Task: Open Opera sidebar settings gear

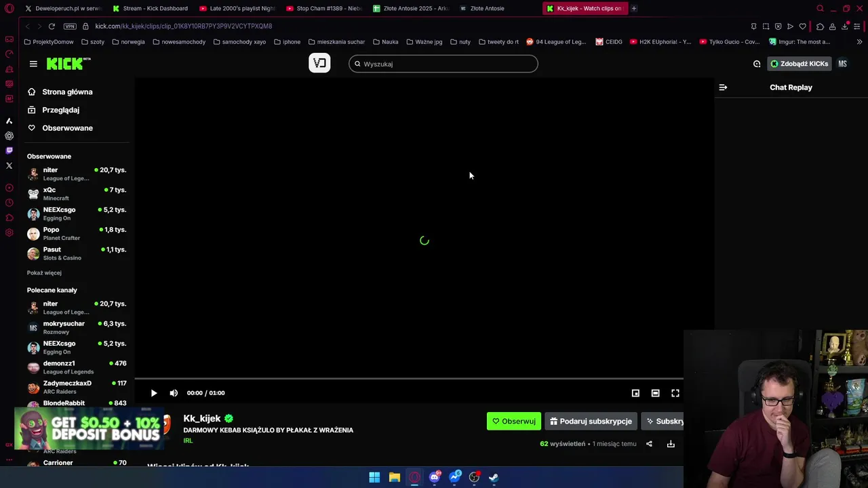Action: tap(9, 232)
